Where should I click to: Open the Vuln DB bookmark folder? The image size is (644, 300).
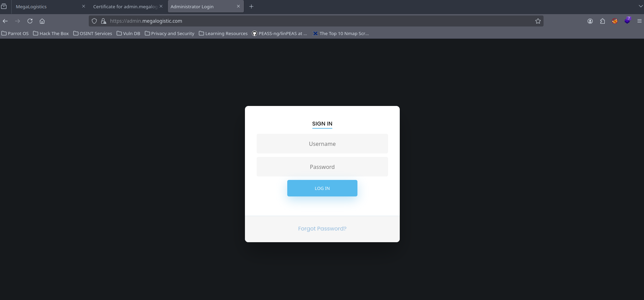[x=128, y=33]
